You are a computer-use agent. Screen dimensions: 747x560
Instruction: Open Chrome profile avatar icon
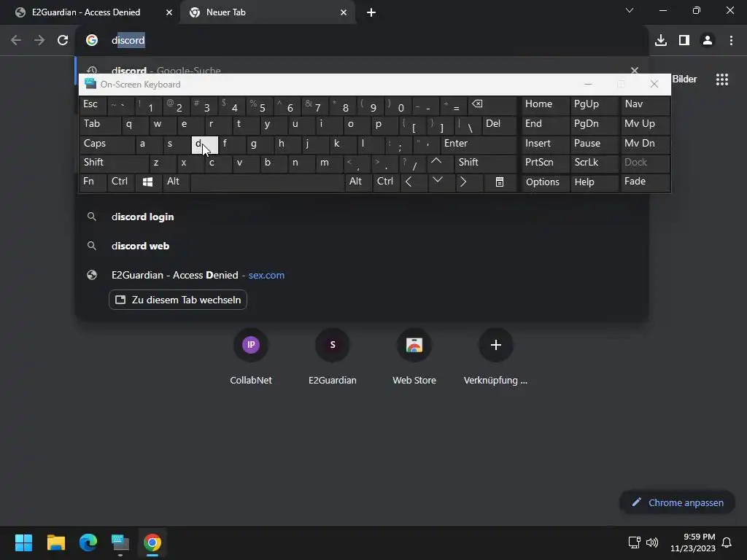[x=708, y=41]
